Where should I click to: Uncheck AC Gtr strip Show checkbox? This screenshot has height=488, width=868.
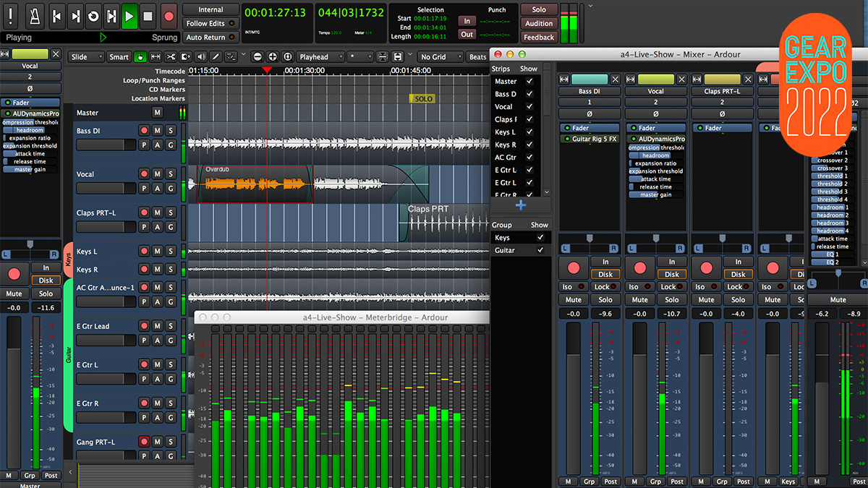(529, 158)
